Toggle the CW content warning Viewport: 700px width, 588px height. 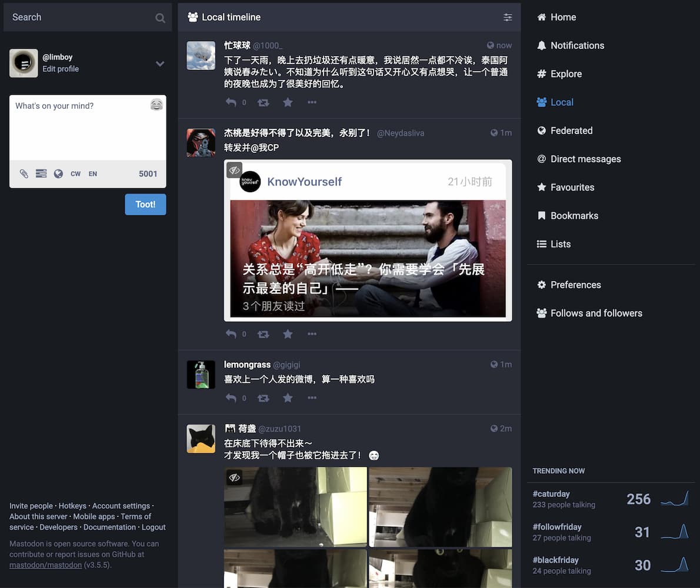pos(75,173)
